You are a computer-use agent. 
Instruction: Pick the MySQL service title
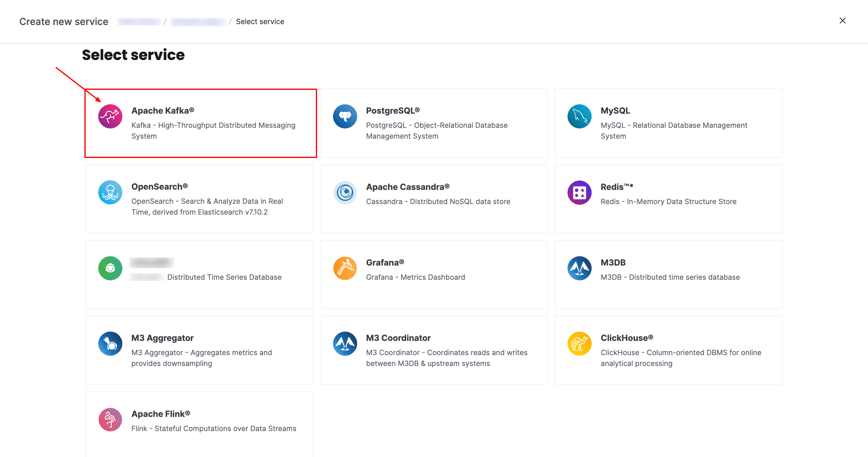(615, 111)
